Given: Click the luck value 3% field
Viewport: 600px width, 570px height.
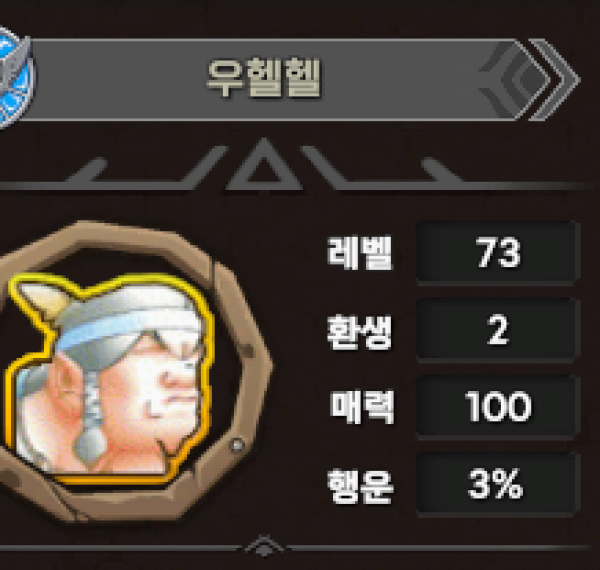Looking at the screenshot, I should tap(498, 484).
